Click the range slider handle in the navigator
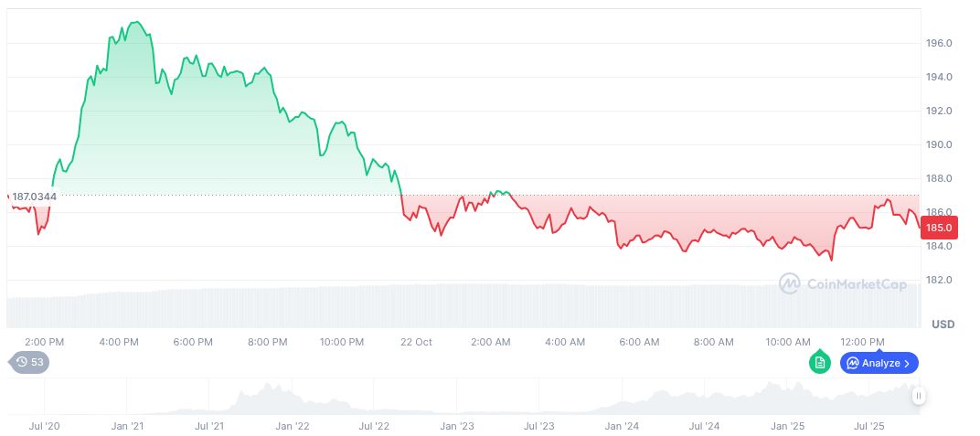Viewport: 980px width, 436px height. [x=918, y=396]
